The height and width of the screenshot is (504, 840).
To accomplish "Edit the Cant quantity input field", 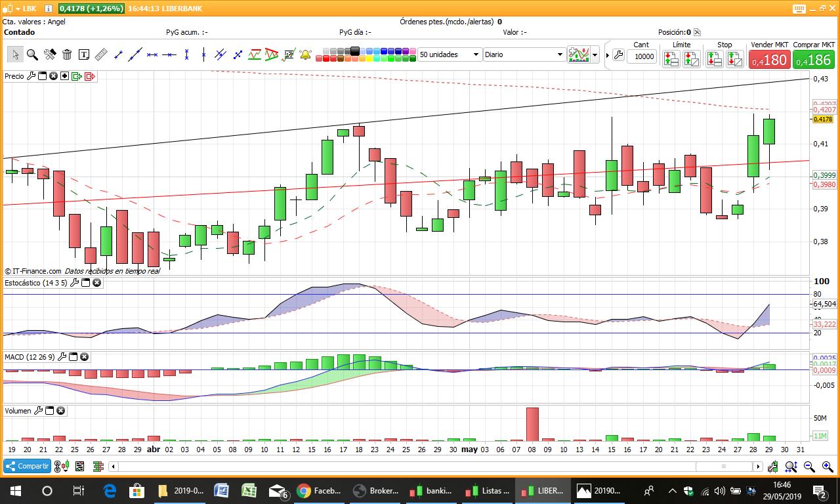I will [641, 56].
